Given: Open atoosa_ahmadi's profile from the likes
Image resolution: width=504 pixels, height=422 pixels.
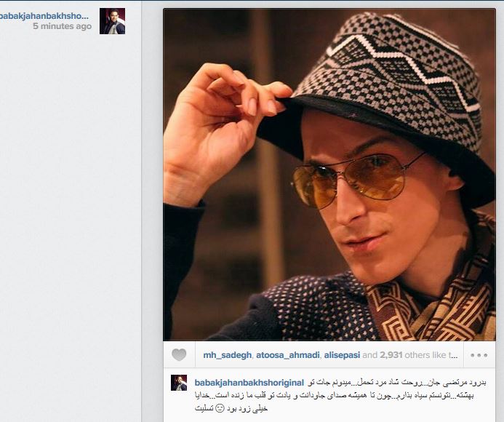Looking at the screenshot, I should click(x=288, y=355).
